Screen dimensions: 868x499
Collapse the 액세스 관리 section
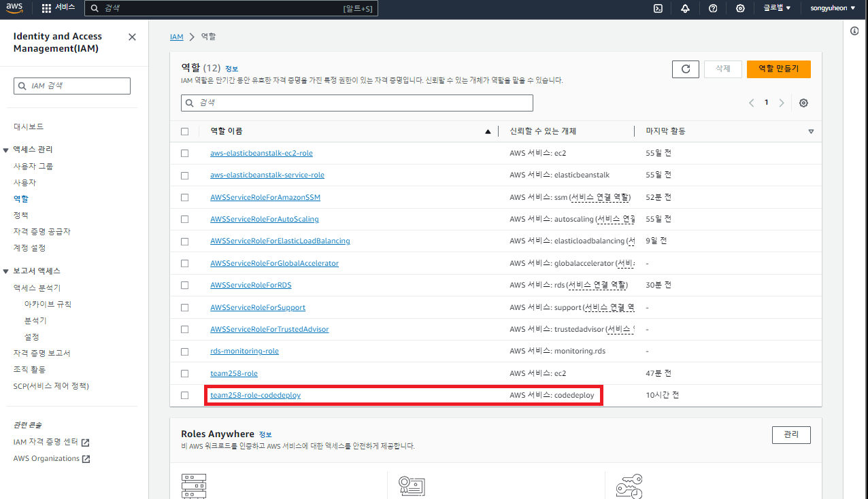click(x=6, y=150)
